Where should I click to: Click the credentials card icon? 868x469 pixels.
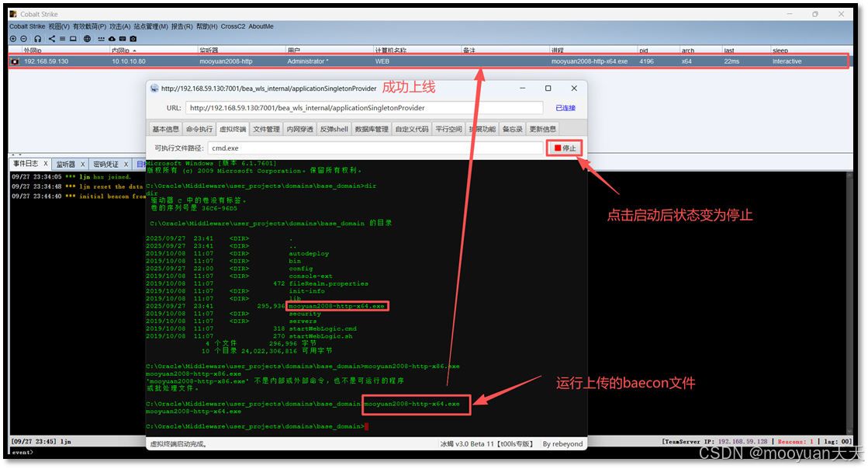(123, 39)
